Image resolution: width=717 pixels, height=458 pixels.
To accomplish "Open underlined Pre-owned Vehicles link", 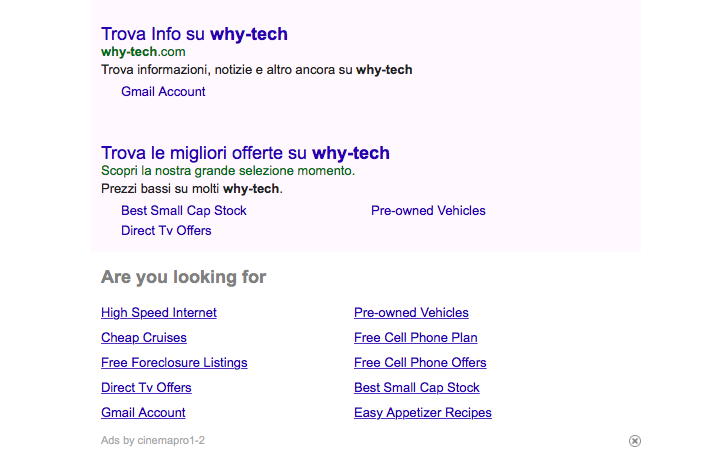I will point(411,313).
